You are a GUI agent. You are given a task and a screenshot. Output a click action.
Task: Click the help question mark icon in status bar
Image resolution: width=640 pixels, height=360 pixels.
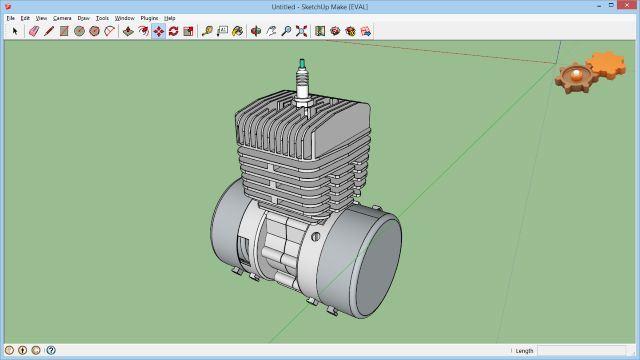click(x=51, y=350)
